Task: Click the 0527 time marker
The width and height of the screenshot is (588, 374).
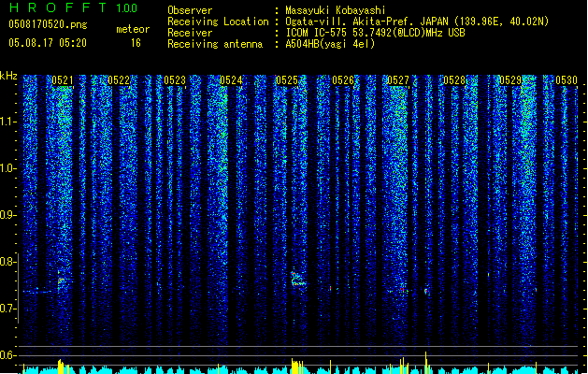Action: 398,80
